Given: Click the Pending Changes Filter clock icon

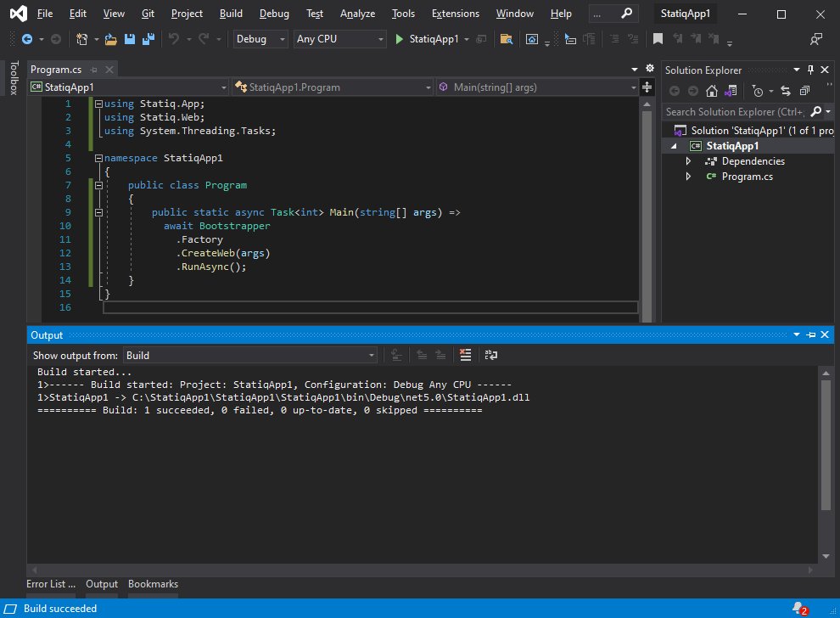Looking at the screenshot, I should pos(758,91).
